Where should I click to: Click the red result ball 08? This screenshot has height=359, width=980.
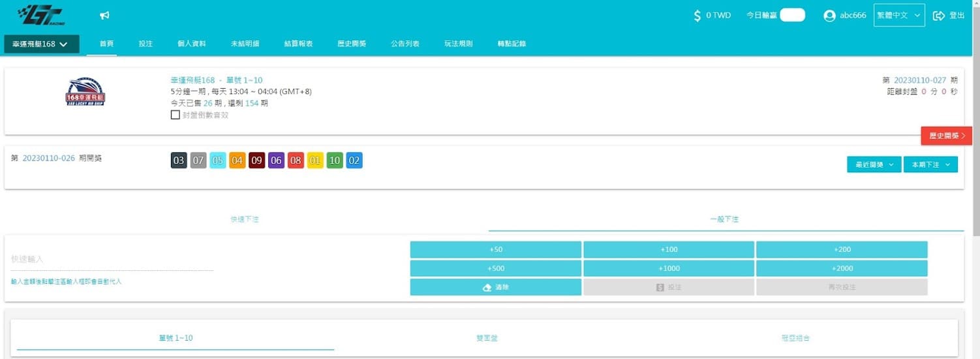coord(296,161)
